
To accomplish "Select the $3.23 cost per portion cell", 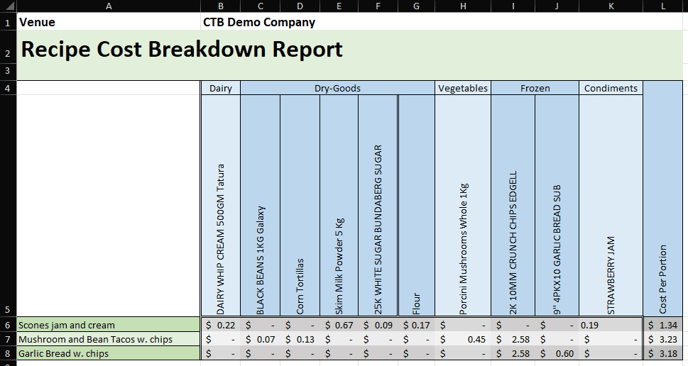I will click(663, 339).
